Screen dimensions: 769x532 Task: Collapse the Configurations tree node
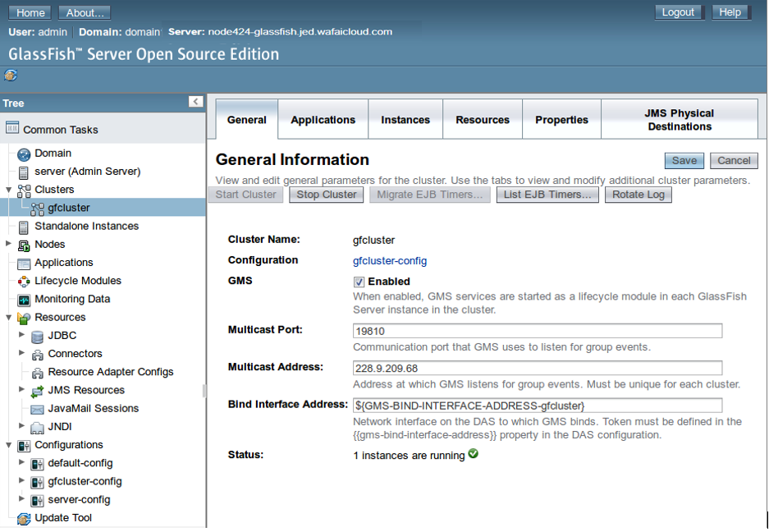click(x=8, y=445)
